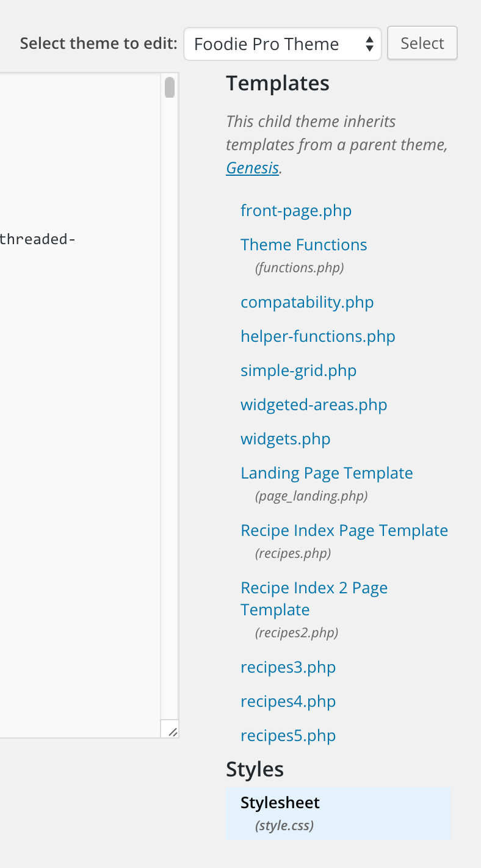
Task: Open recipes4.php file
Action: pyautogui.click(x=288, y=701)
